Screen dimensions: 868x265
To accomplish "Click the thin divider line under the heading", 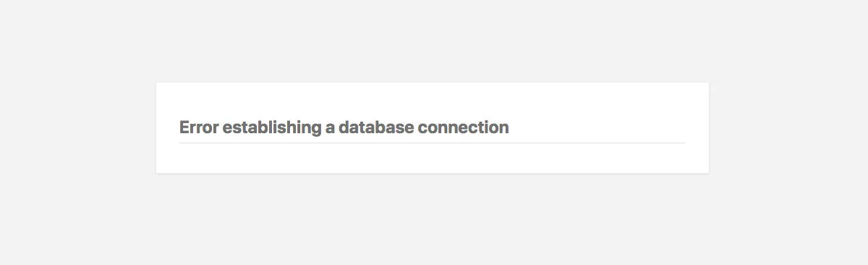I will (432, 143).
